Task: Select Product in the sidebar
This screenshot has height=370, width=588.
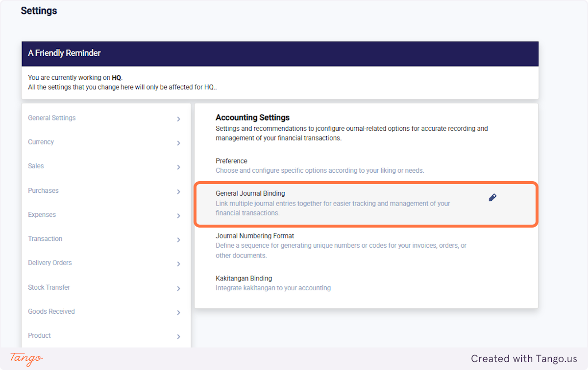Action: point(39,335)
